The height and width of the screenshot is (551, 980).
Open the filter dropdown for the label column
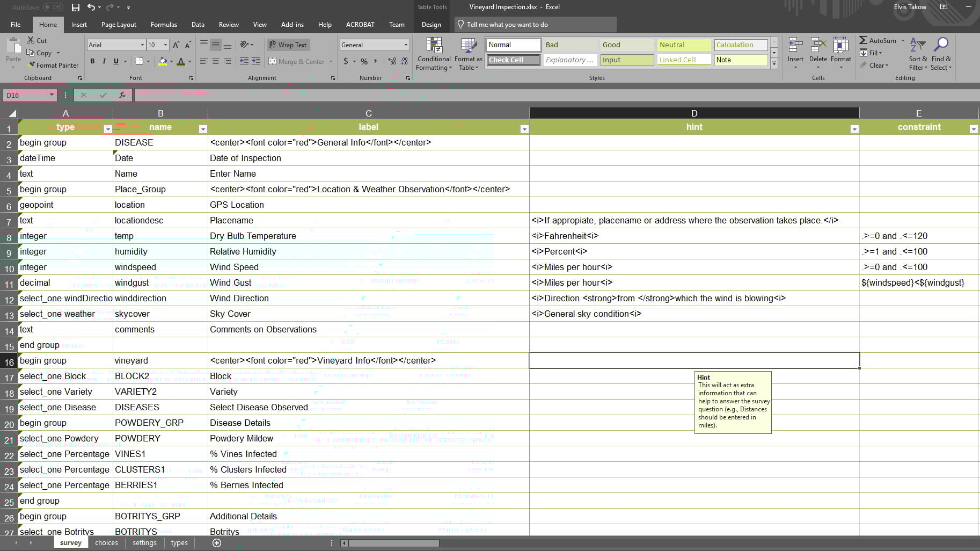pyautogui.click(x=524, y=129)
